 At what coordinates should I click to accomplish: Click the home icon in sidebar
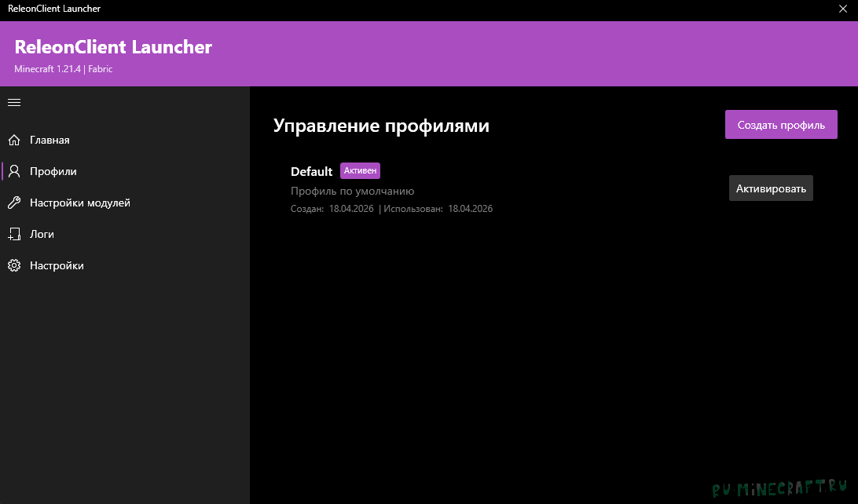(x=14, y=140)
